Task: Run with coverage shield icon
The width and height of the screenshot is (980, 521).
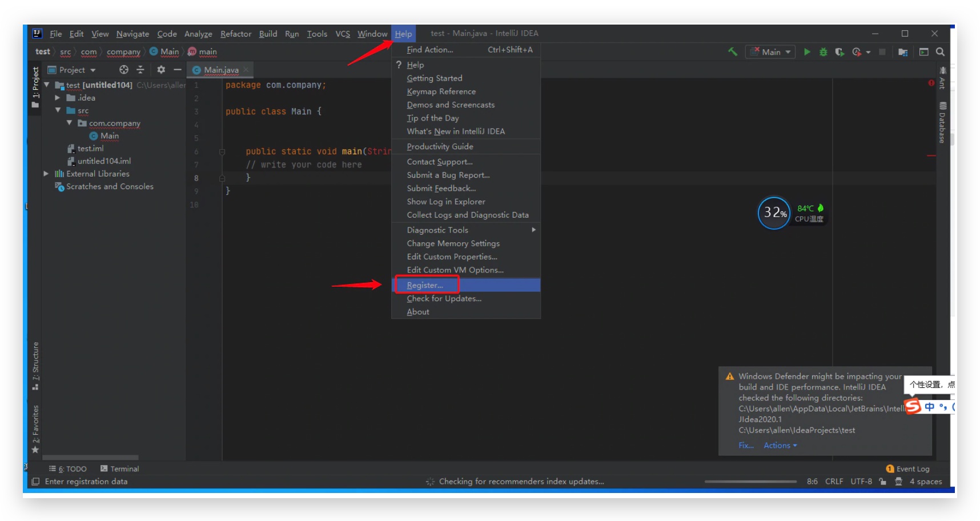Action: coord(839,51)
